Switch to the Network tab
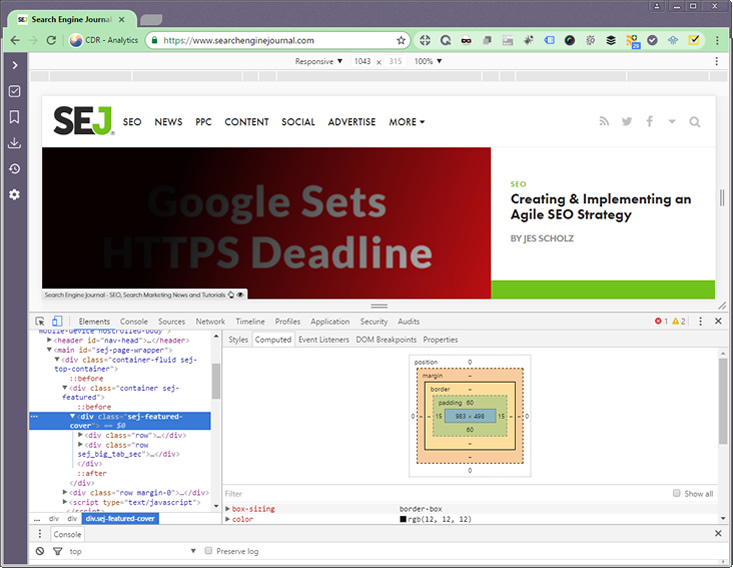Screen dimensions: 733x568 [x=210, y=321]
